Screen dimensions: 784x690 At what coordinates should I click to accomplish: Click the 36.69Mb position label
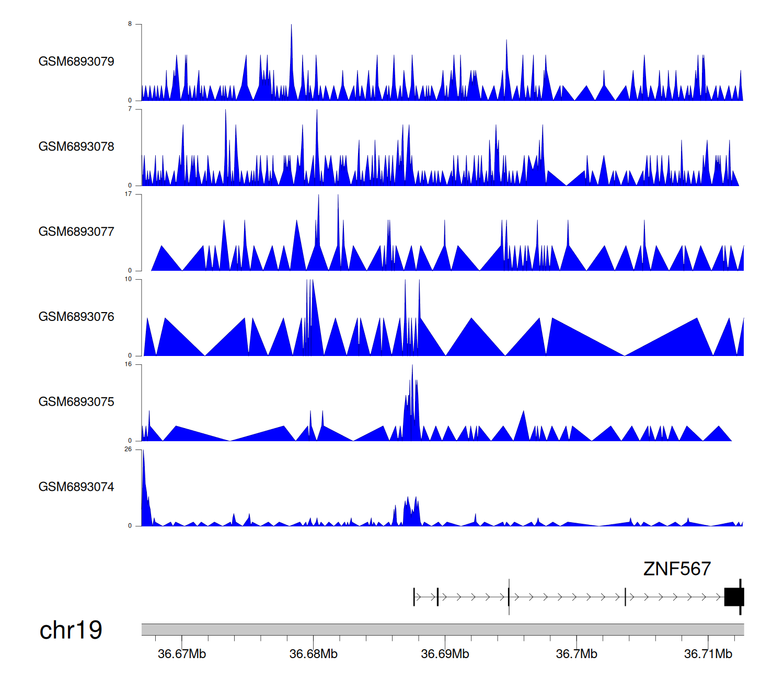tap(445, 654)
